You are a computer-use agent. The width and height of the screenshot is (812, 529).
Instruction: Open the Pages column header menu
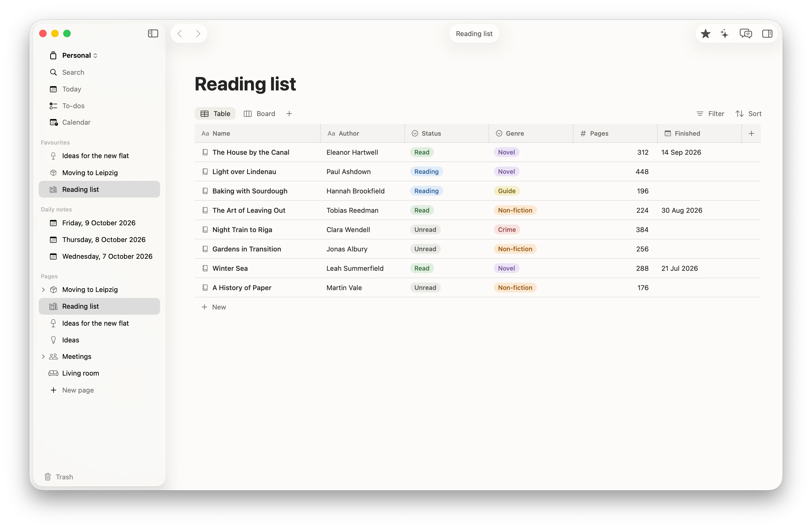[615, 133]
